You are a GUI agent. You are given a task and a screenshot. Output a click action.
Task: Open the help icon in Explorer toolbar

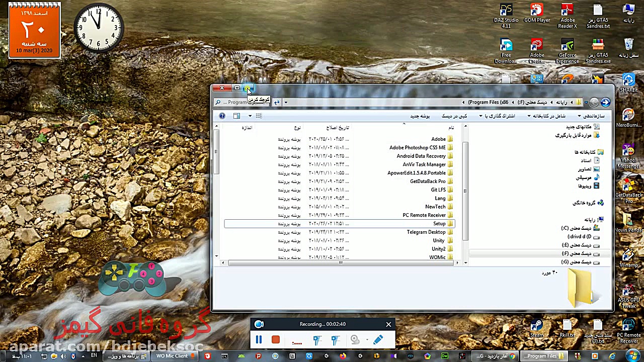pos(222,116)
